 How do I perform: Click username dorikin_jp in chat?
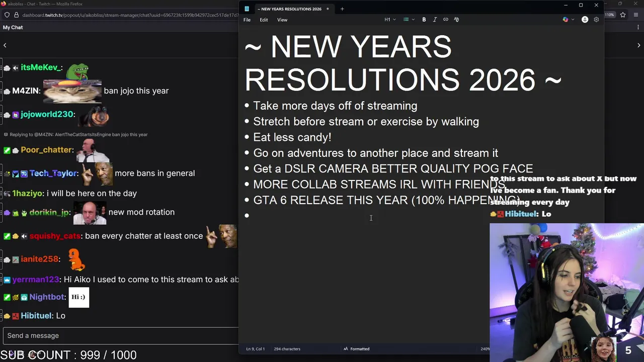coord(49,212)
